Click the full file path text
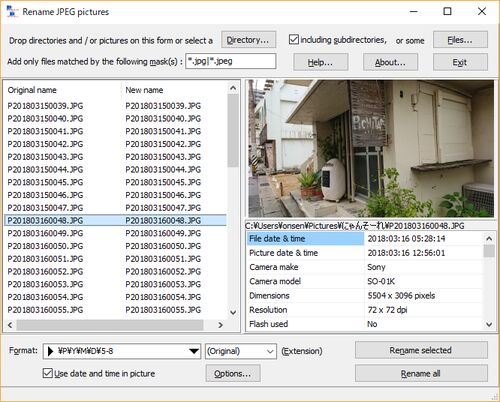 click(x=355, y=226)
